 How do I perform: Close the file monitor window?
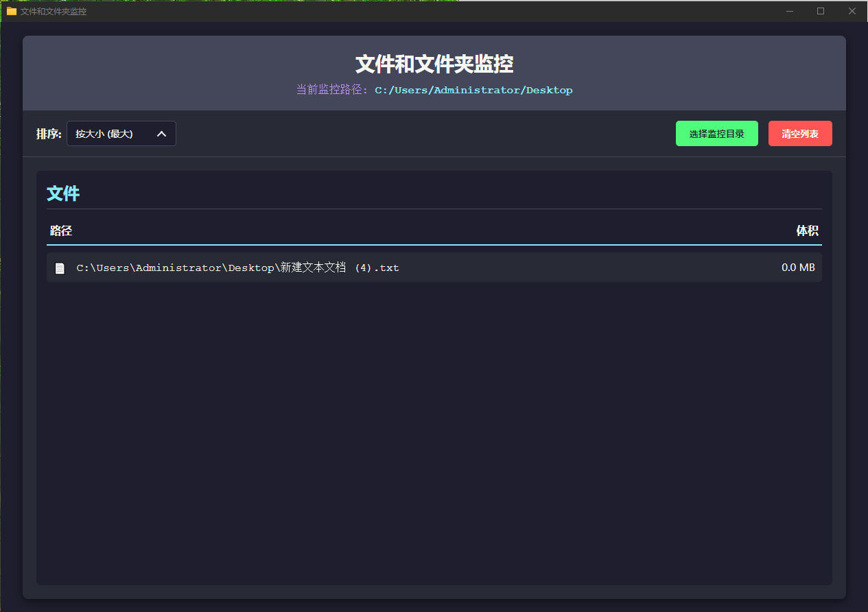[x=852, y=11]
